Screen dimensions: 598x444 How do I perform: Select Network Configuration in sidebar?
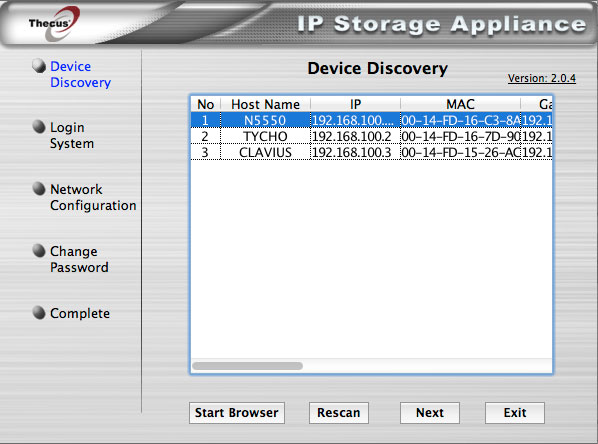coord(93,197)
